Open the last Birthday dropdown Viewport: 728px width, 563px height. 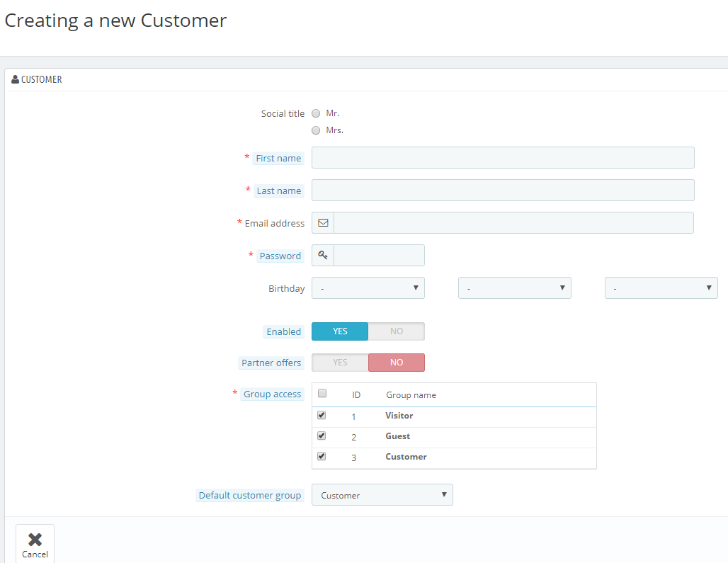pyautogui.click(x=661, y=288)
